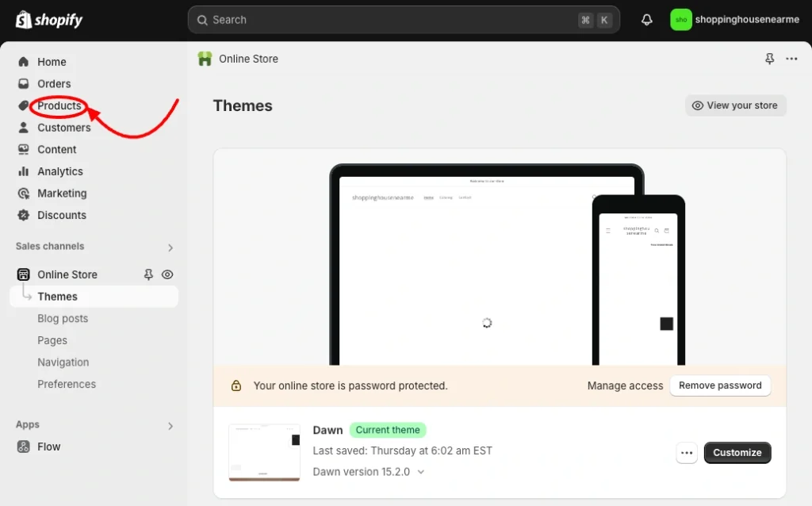Open the header three-dot more menu

[x=791, y=59]
